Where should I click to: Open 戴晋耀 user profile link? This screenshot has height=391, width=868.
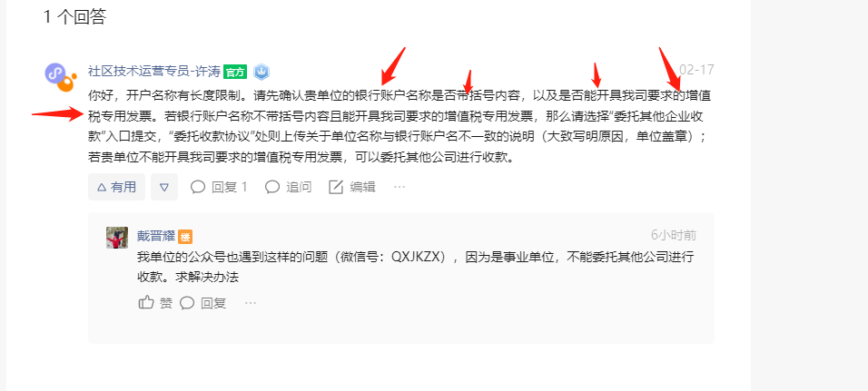[156, 236]
